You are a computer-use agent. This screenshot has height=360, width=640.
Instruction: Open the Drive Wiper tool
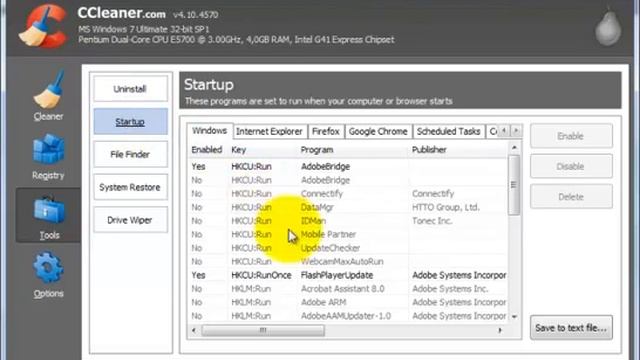pyautogui.click(x=130, y=220)
